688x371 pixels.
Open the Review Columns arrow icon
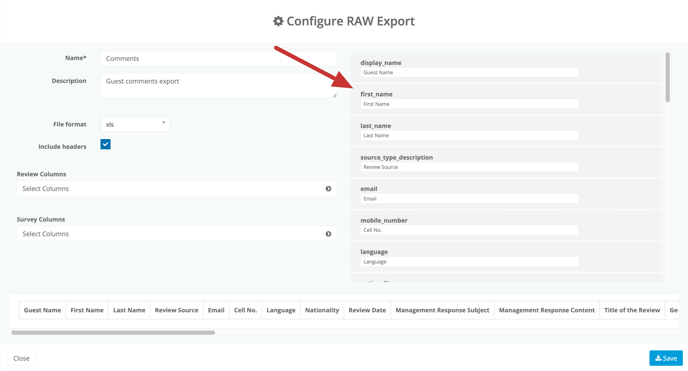pos(328,189)
